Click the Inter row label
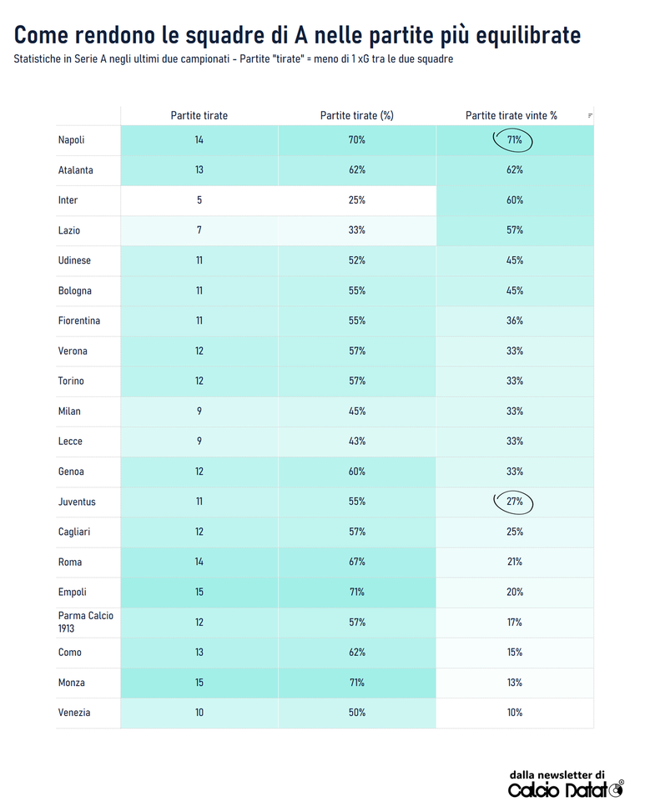The height and width of the screenshot is (812, 650). click(68, 200)
